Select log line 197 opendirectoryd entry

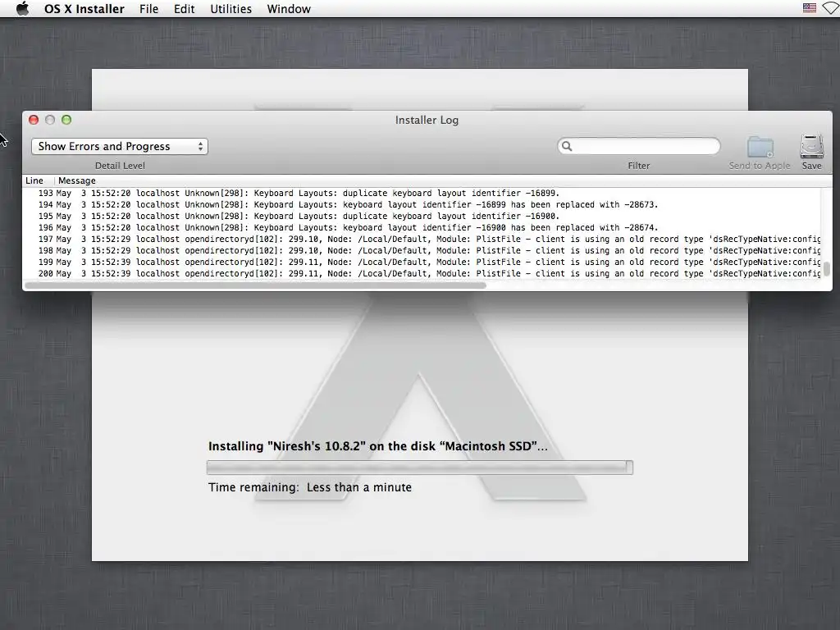pyautogui.click(x=422, y=239)
